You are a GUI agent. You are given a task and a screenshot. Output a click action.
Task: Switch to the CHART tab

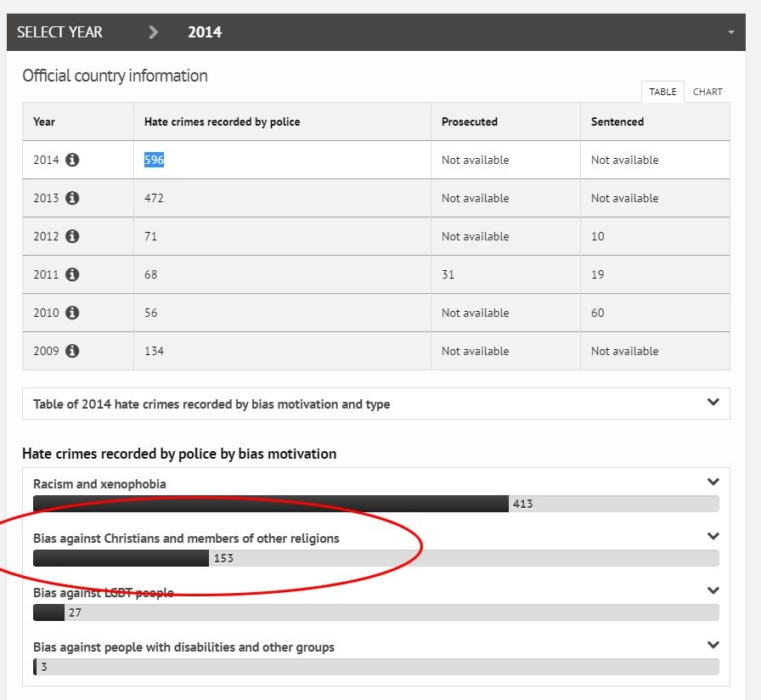point(707,92)
